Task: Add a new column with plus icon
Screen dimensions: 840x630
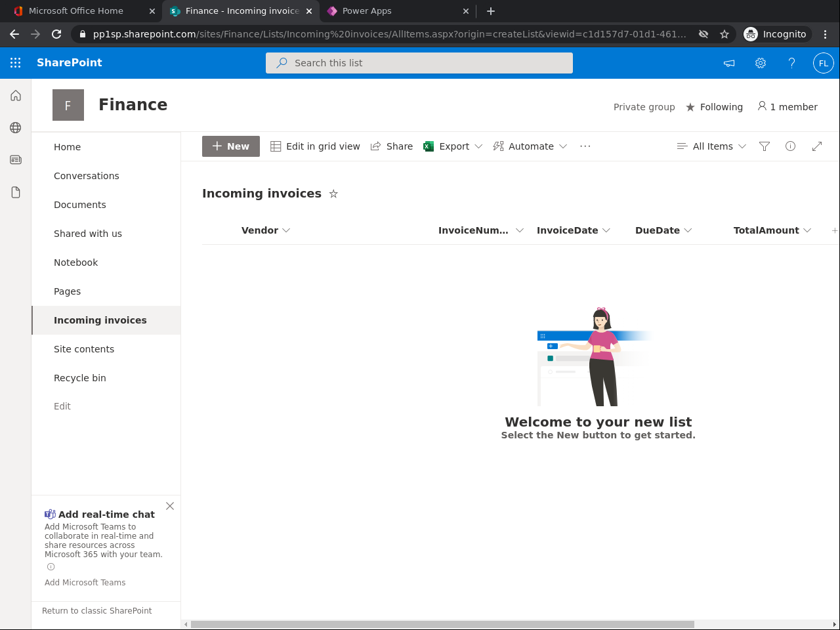Action: click(x=835, y=230)
